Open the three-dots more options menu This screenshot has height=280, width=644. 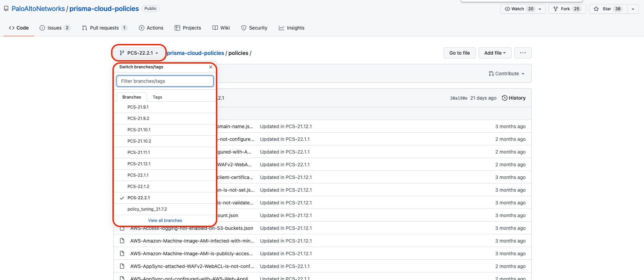coord(523,53)
